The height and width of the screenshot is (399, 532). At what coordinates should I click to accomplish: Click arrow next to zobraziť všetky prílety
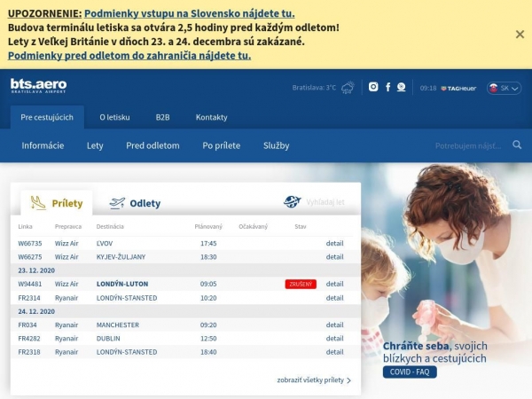[x=348, y=380]
